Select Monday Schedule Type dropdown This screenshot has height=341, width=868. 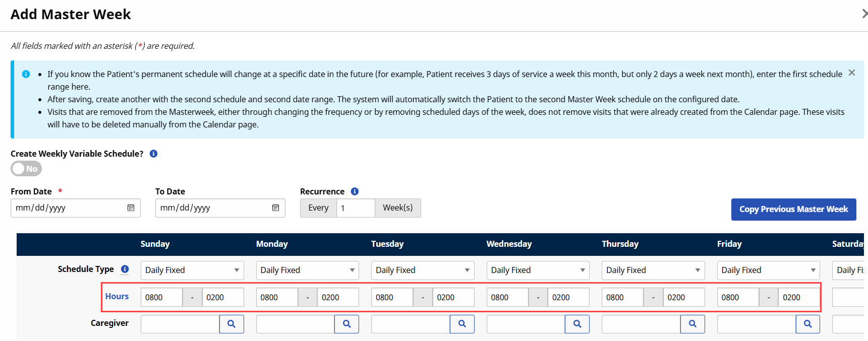coord(307,270)
